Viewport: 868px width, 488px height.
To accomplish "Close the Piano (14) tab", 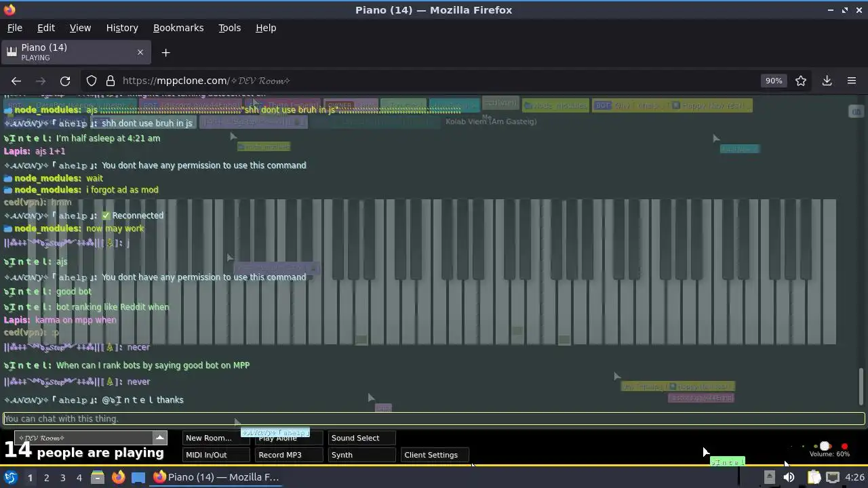I will tap(140, 52).
